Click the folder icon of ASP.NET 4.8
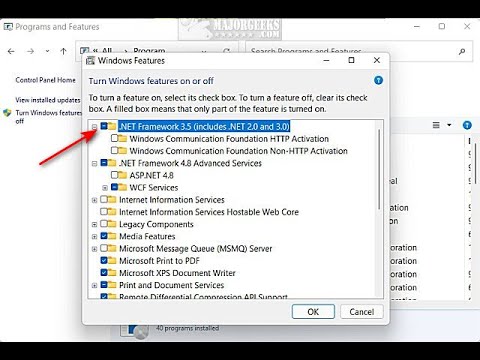This screenshot has height=360, width=480. point(122,175)
